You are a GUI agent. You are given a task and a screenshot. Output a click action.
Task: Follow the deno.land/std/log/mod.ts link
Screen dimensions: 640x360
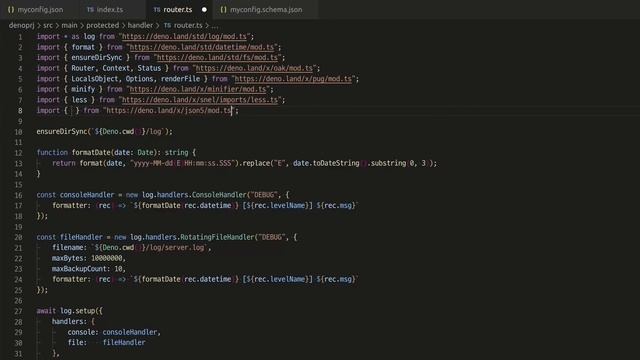(x=184, y=36)
